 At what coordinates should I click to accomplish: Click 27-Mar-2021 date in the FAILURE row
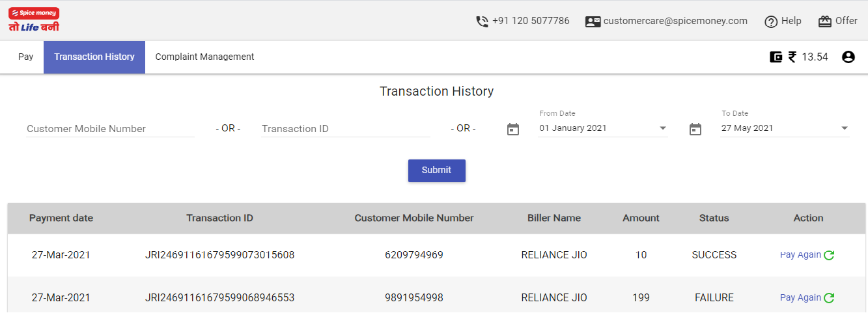61,298
